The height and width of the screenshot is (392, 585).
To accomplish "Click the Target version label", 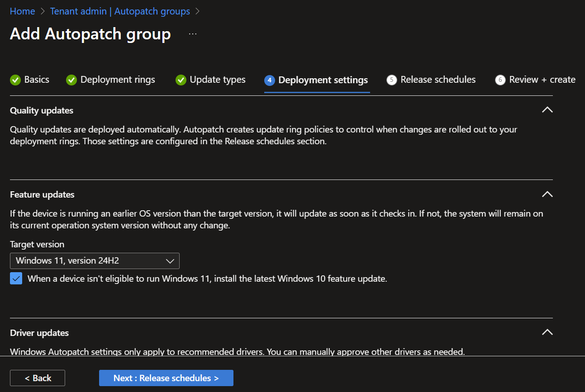I will [x=37, y=244].
